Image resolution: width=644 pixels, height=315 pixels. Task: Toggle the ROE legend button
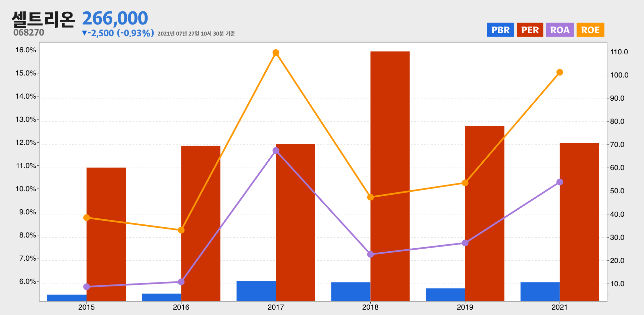tap(590, 30)
